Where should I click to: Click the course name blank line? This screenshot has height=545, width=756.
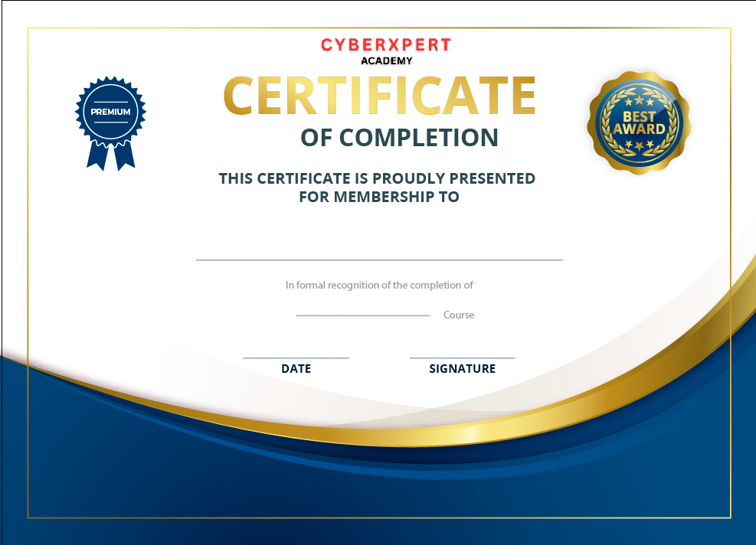[x=362, y=315]
